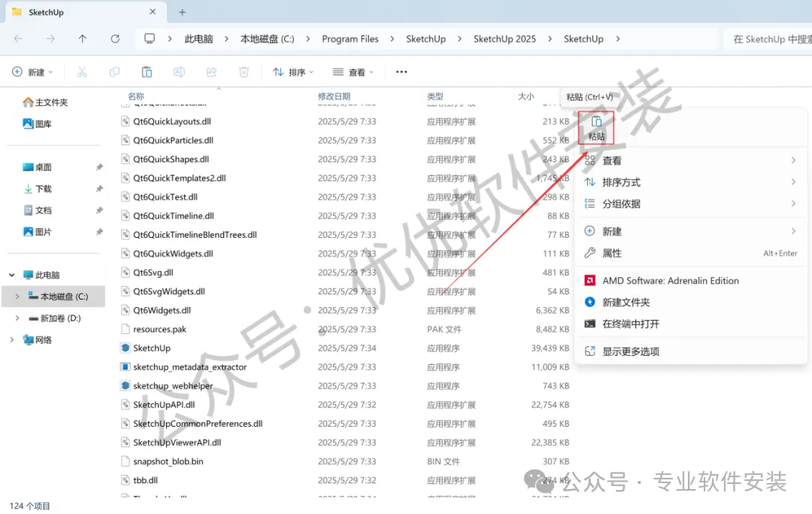Screen dimensions: 812x514
Task: Click the Back navigation arrow
Action: [18, 39]
